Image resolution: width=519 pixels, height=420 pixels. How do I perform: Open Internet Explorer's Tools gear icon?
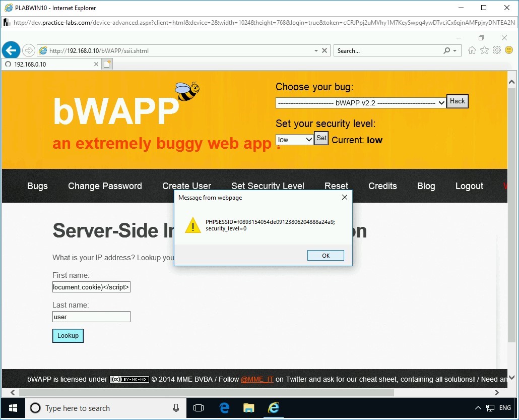point(497,50)
